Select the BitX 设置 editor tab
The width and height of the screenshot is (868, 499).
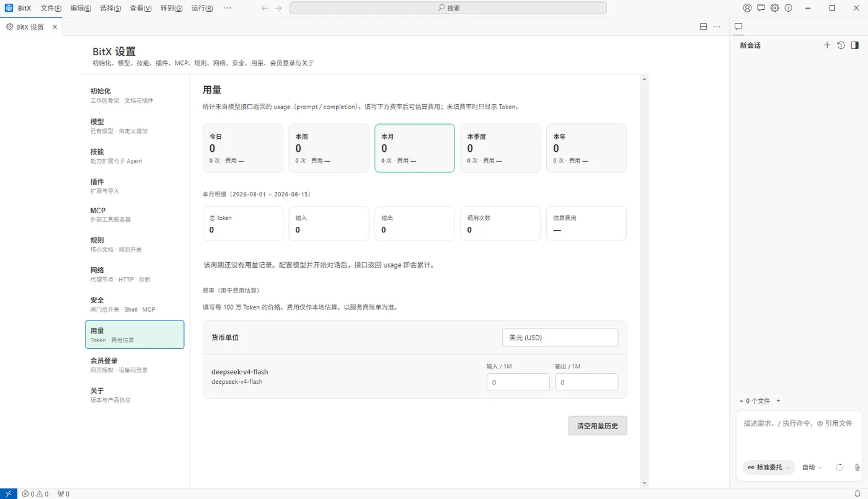[x=31, y=27]
